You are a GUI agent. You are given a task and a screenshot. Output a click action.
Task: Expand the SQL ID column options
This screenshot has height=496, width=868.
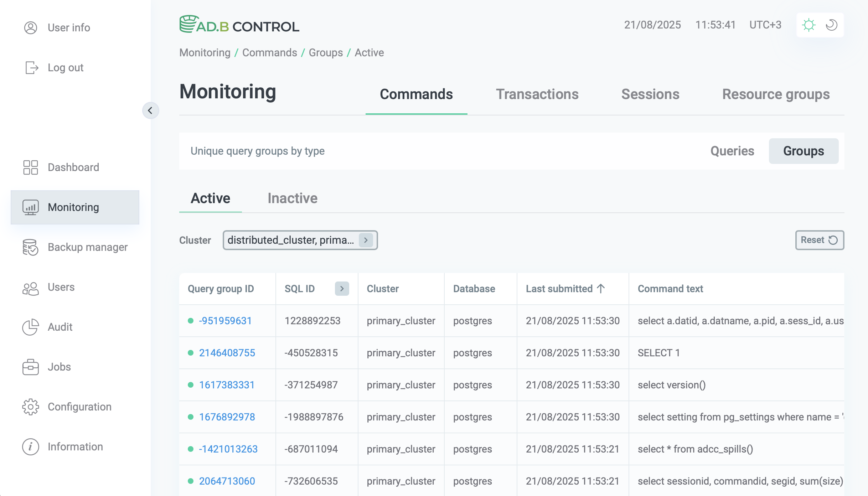[x=341, y=289]
